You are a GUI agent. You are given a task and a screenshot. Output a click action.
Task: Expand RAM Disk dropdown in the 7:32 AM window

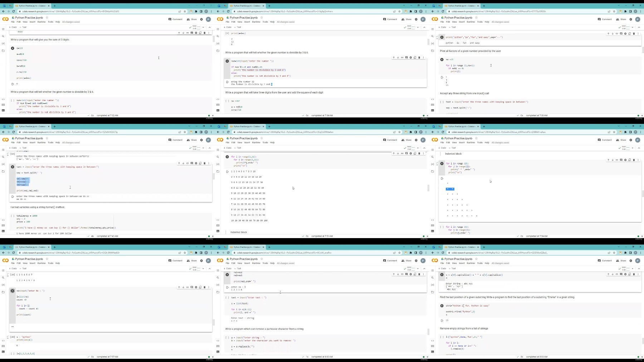(203, 27)
